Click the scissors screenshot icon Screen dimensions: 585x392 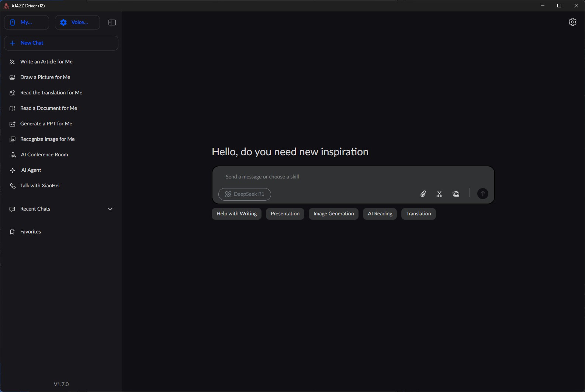[439, 194]
